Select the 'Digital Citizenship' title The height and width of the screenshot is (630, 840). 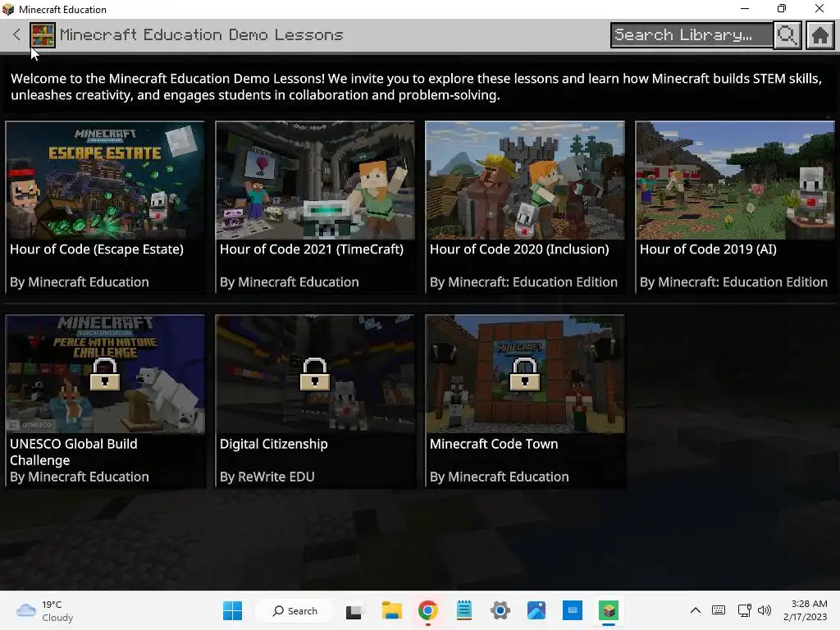(274, 444)
